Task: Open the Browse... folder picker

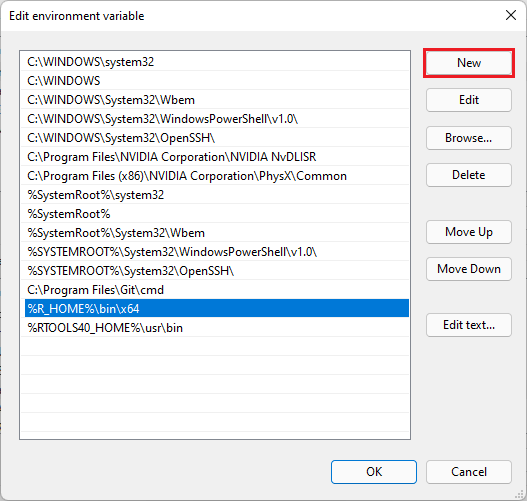Action: pos(469,138)
